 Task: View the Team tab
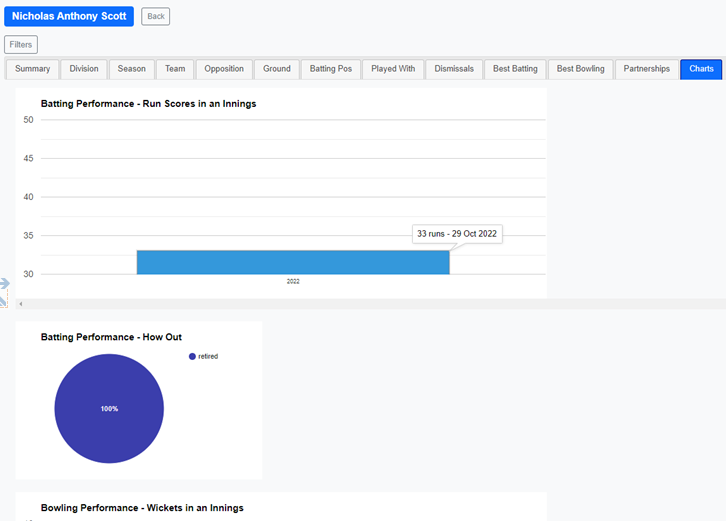(x=175, y=69)
